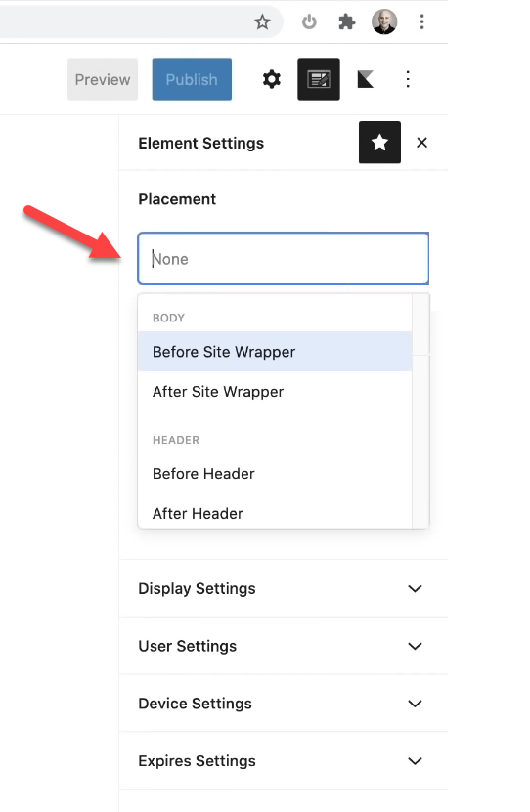Click the bookmark star in address bar
Viewport: 530px width, 812px height.
tap(262, 21)
